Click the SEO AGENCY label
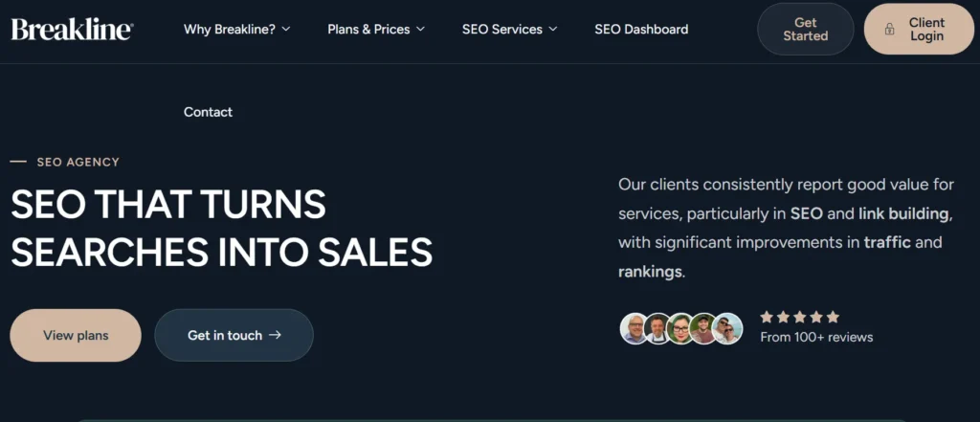This screenshot has height=422, width=980. [78, 163]
